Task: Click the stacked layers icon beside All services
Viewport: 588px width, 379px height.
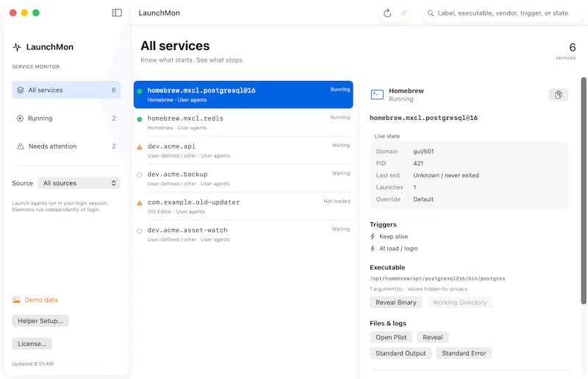Action: [21, 90]
